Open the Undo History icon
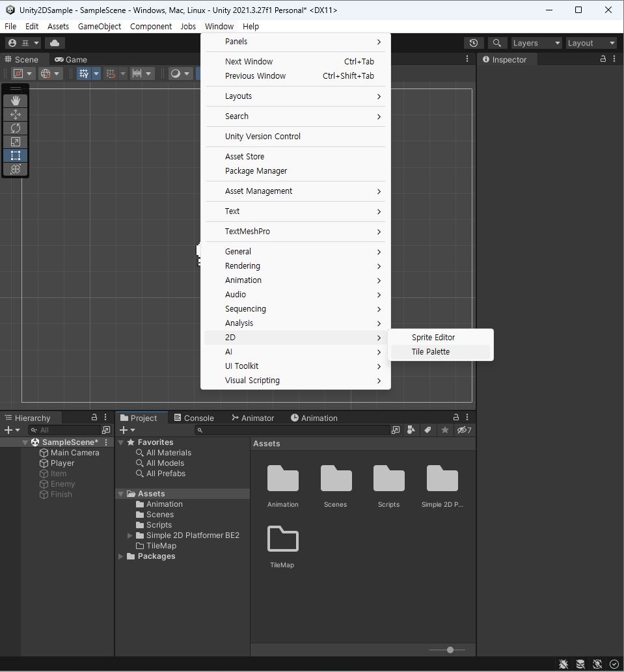Image resolution: width=624 pixels, height=672 pixels. pyautogui.click(x=474, y=43)
